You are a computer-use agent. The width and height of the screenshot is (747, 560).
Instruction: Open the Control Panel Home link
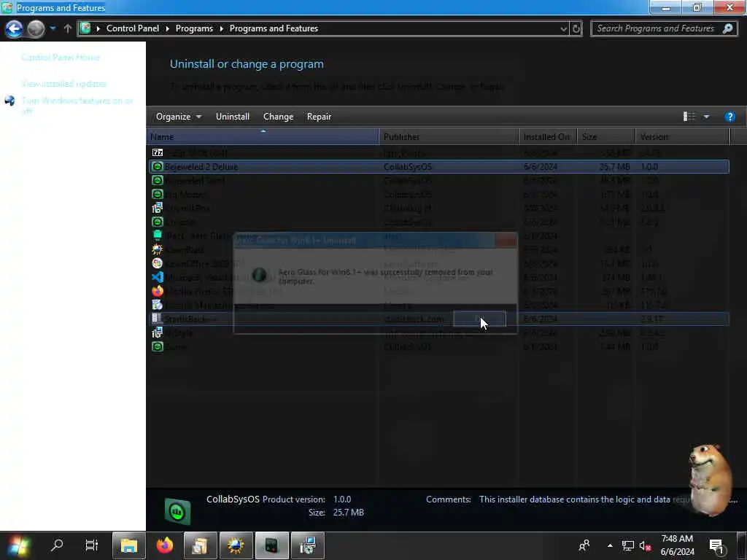61,58
